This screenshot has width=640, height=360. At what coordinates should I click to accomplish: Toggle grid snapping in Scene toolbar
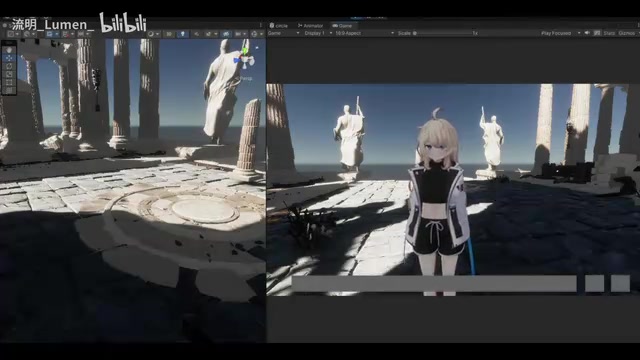point(65,34)
